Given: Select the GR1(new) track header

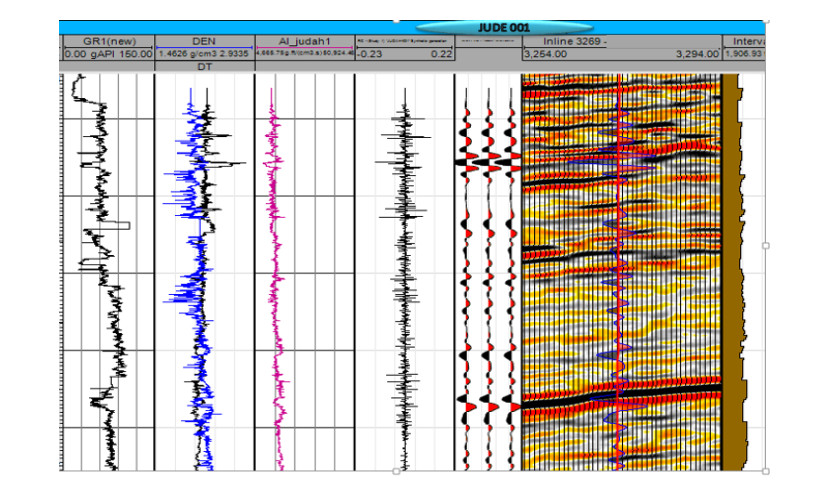Looking at the screenshot, I should tap(106, 41).
